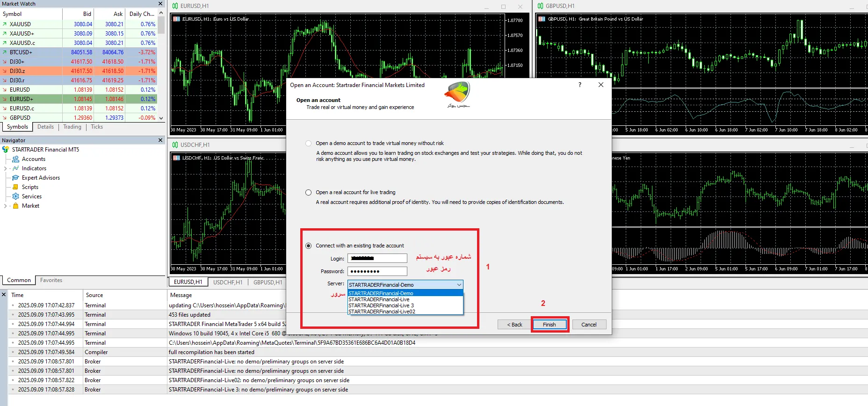Screen dimensions: 868x406
Task: Click the STARTRADER Financial MT5 root icon
Action: pyautogui.click(x=6, y=150)
